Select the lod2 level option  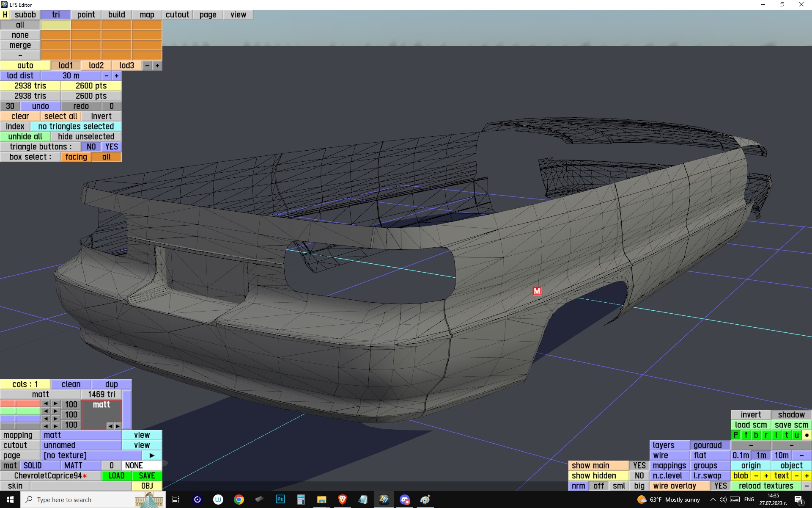96,66
